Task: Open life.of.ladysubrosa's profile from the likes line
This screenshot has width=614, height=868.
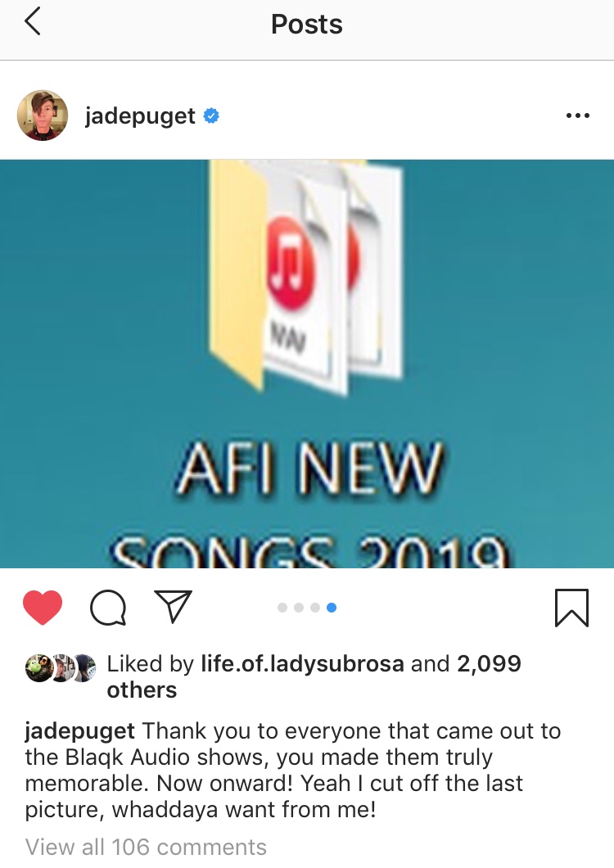Action: pyautogui.click(x=302, y=664)
